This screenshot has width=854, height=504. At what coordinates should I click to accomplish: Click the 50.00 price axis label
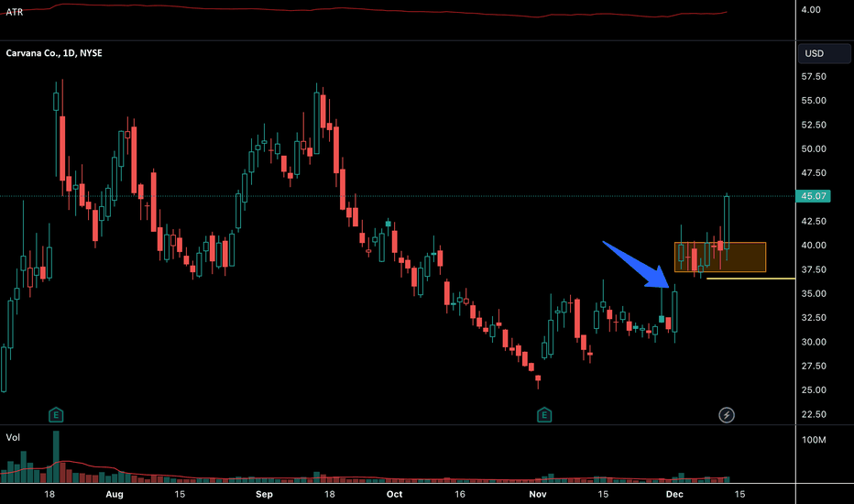[814, 148]
